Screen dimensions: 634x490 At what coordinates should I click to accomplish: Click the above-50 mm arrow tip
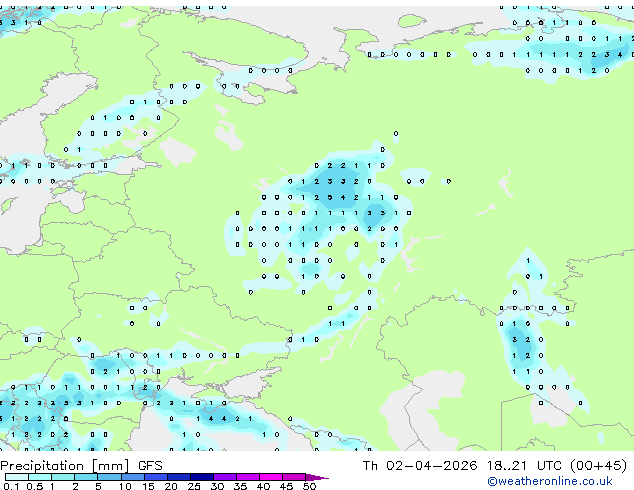317,477
